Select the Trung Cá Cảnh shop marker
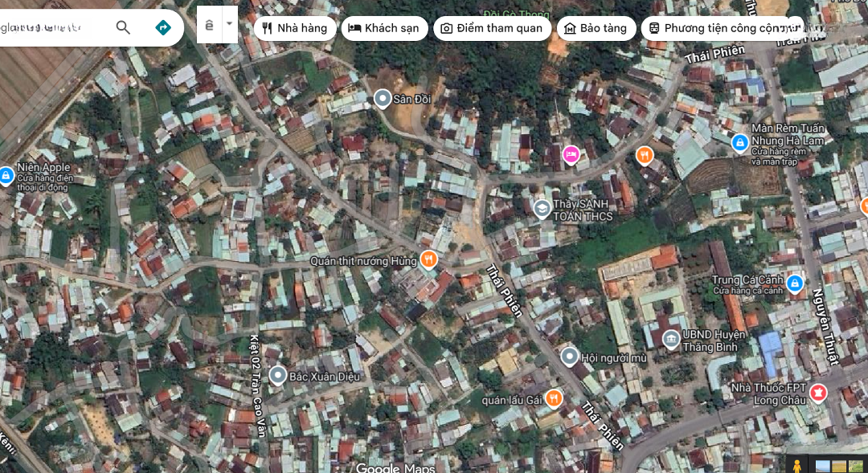 click(795, 283)
